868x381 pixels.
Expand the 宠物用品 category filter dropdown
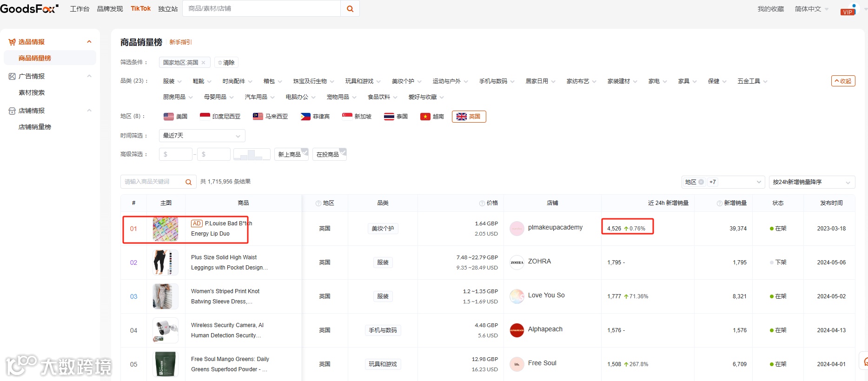(341, 97)
